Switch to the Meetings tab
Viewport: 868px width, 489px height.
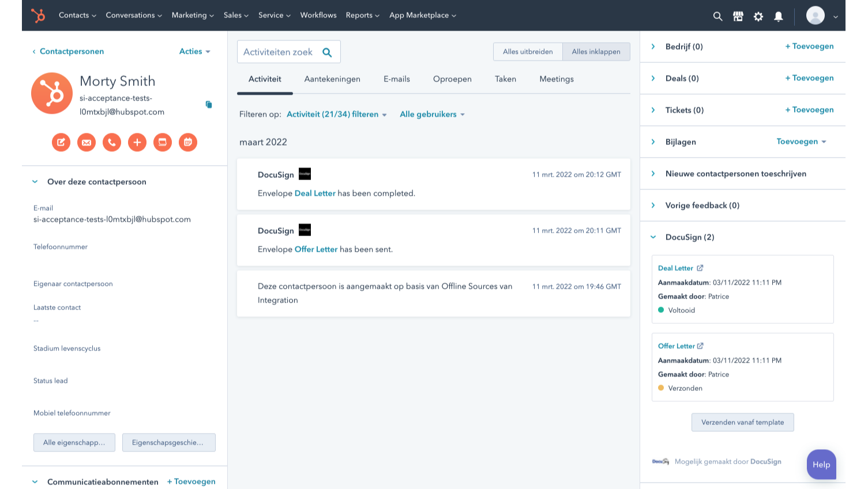(x=557, y=79)
